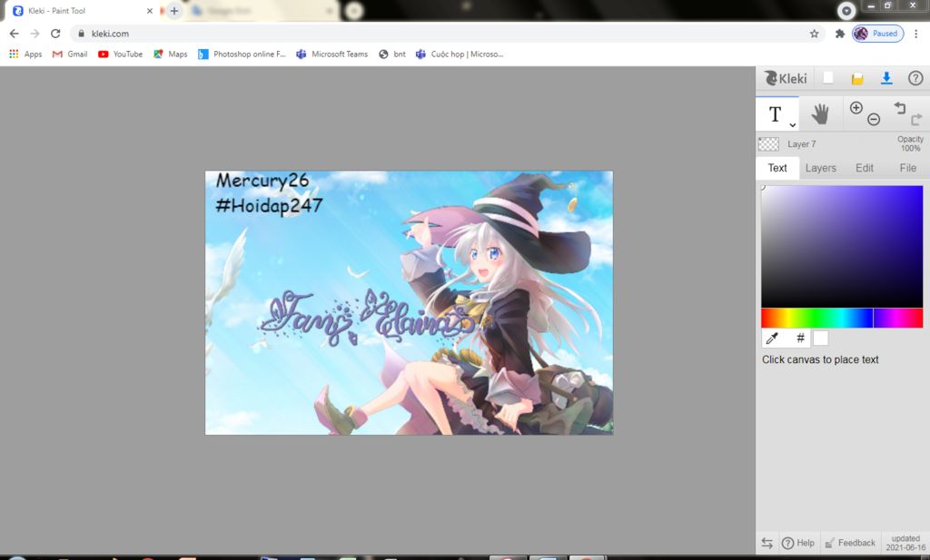The width and height of the screenshot is (930, 560).
Task: Go back with the browser back arrow
Action: 15,34
